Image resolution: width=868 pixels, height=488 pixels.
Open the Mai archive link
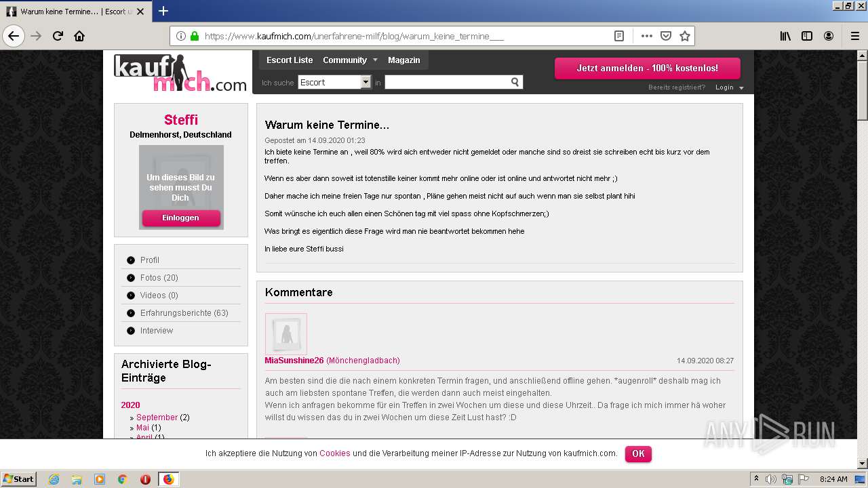(142, 428)
